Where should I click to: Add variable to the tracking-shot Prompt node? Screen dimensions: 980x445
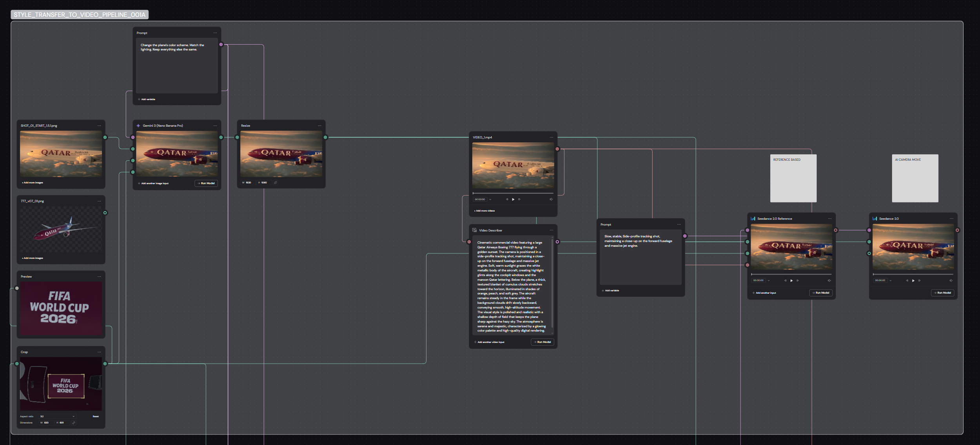click(x=610, y=291)
